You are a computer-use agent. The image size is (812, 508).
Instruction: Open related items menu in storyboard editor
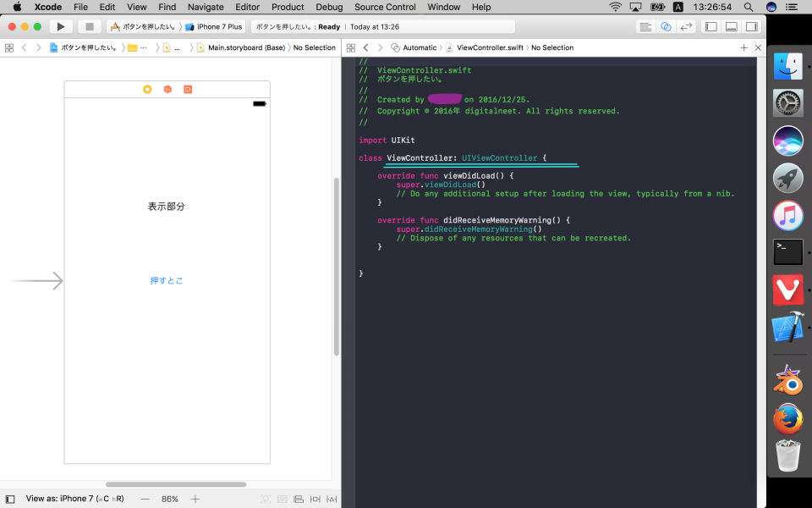(9, 47)
